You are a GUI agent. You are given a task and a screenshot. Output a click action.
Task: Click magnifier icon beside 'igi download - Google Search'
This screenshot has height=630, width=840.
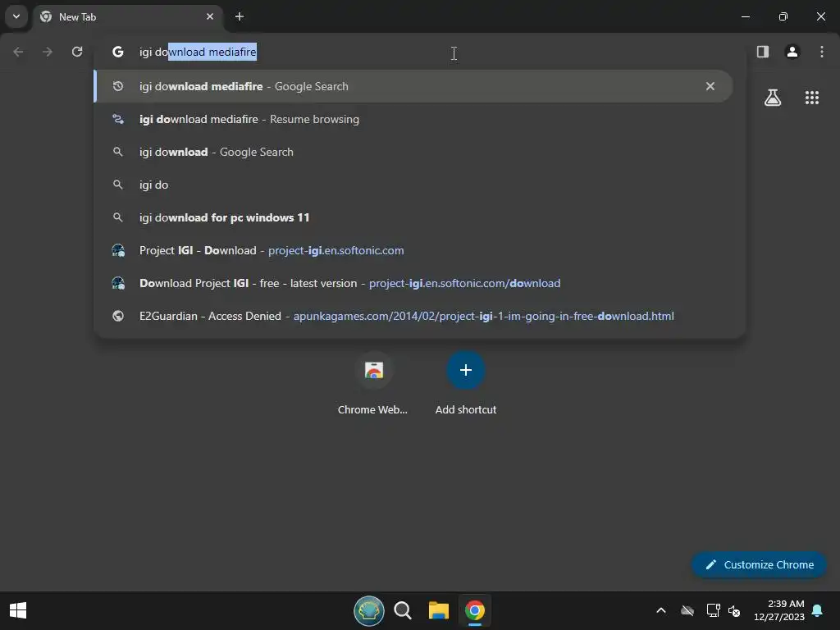point(118,152)
